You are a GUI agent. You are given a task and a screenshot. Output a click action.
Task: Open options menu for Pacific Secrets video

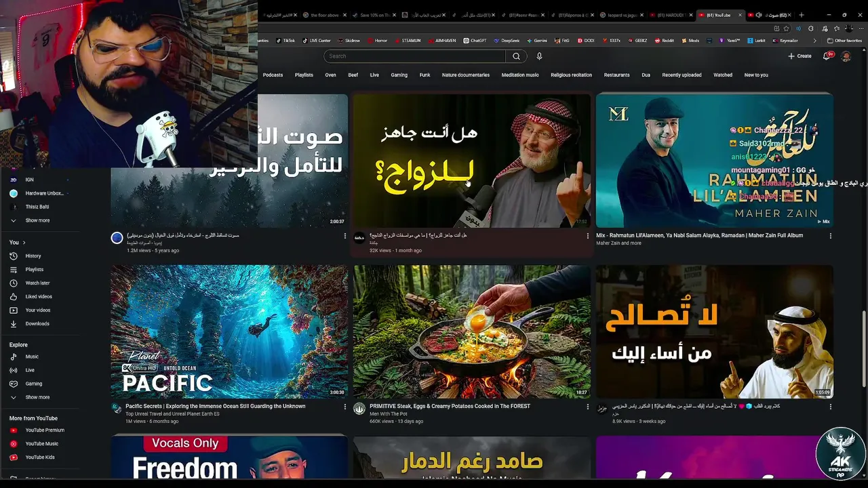click(x=344, y=407)
